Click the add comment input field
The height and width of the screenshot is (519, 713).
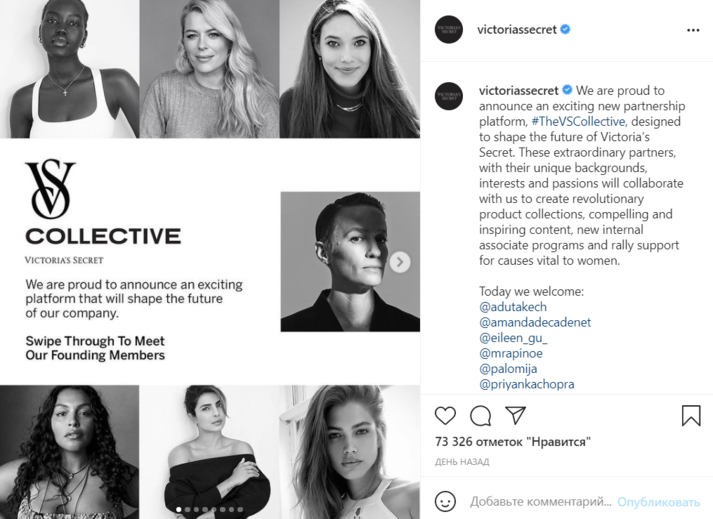point(540,501)
